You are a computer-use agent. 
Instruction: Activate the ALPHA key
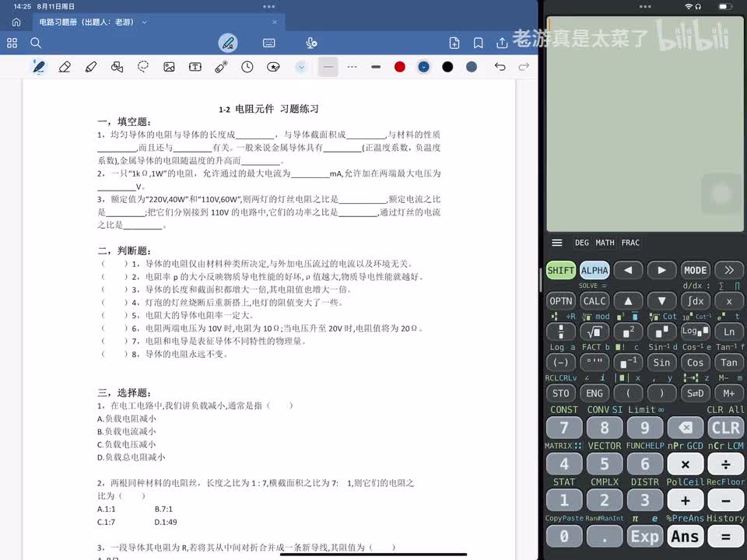pyautogui.click(x=594, y=271)
